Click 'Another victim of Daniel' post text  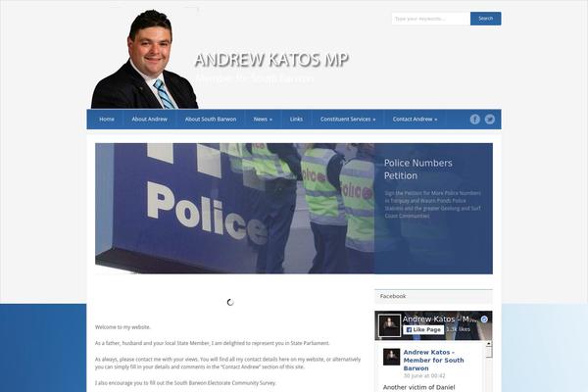point(418,387)
